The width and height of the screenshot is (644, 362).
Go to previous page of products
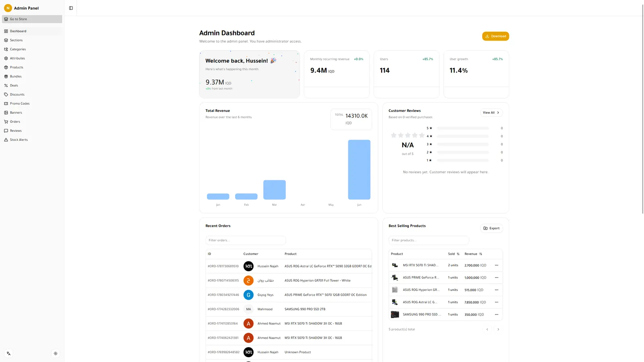coord(487,329)
